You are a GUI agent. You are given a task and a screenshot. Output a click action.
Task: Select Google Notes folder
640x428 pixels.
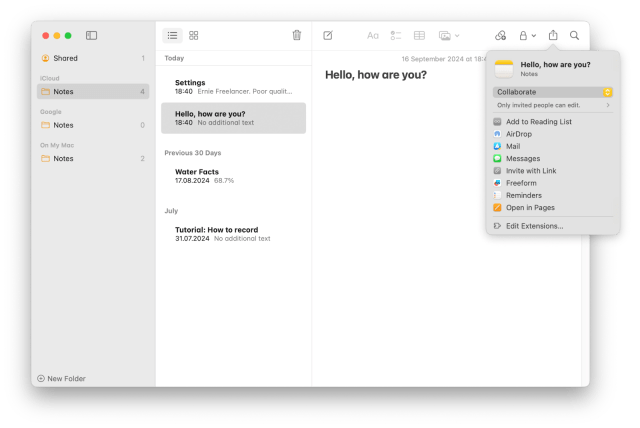click(93, 125)
